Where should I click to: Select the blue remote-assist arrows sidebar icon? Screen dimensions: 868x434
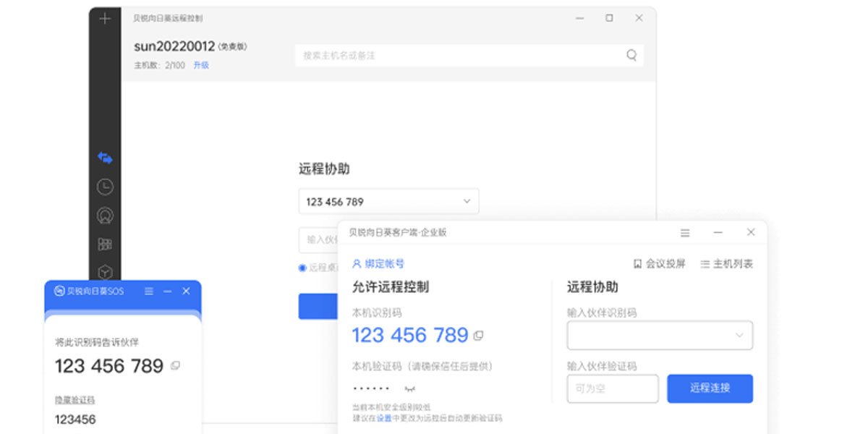coord(105,158)
